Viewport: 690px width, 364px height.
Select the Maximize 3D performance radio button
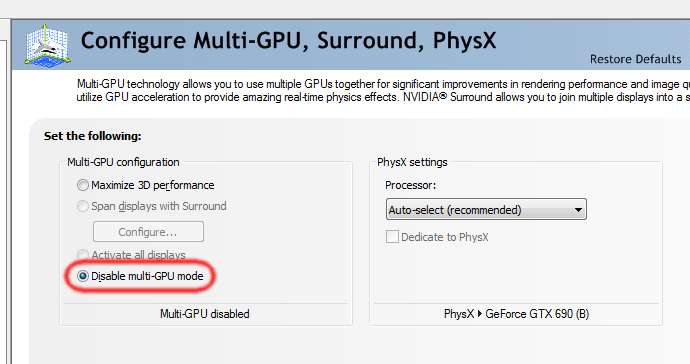click(83, 185)
